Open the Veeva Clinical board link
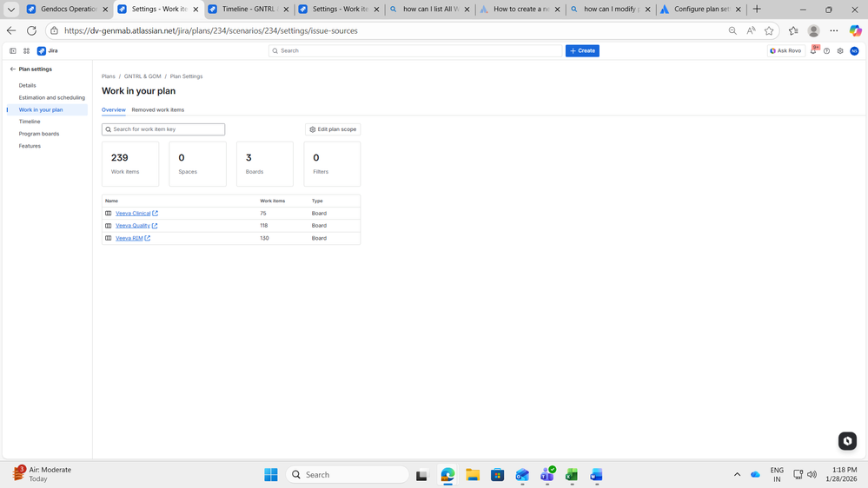Image resolution: width=868 pixels, height=488 pixels. click(x=133, y=214)
